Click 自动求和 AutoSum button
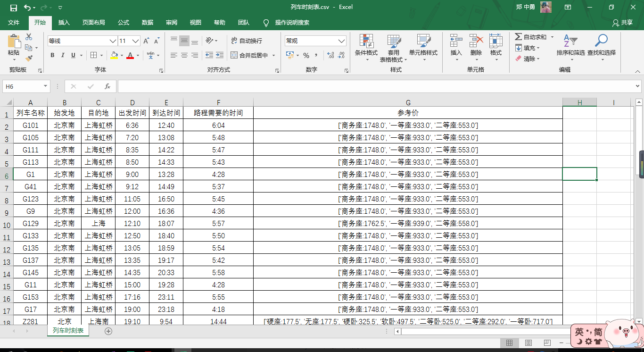The height and width of the screenshot is (352, 644). [x=531, y=37]
